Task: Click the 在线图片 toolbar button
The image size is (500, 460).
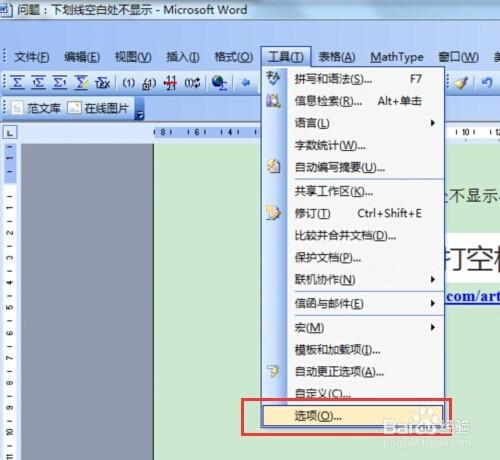Action: coord(98,108)
